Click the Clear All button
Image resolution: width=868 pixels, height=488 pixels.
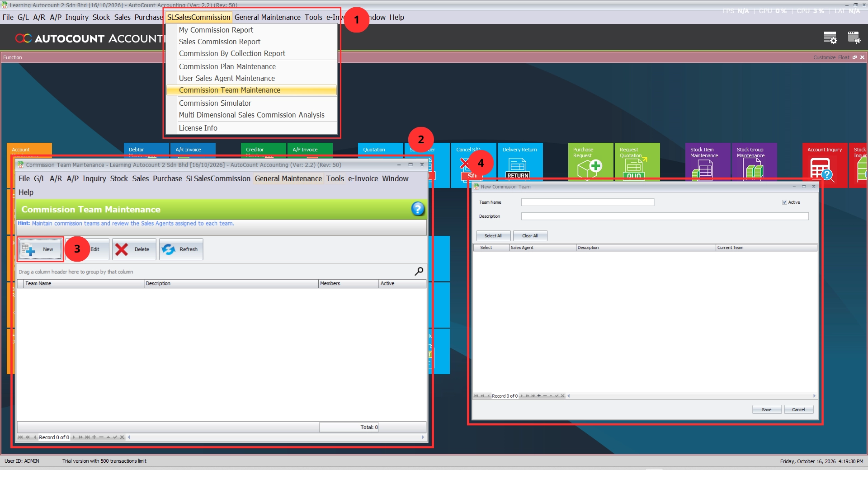(x=530, y=236)
